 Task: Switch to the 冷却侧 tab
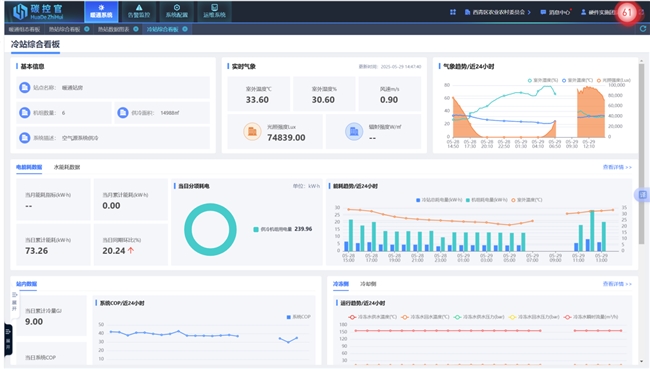click(368, 284)
